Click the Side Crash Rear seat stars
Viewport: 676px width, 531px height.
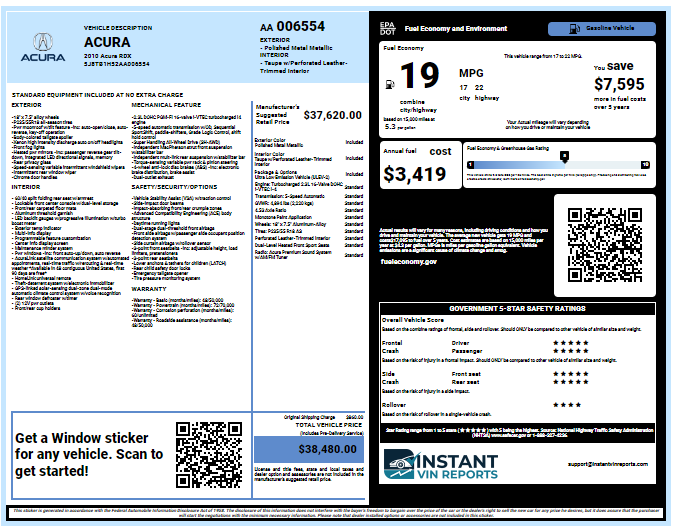coord(573,381)
